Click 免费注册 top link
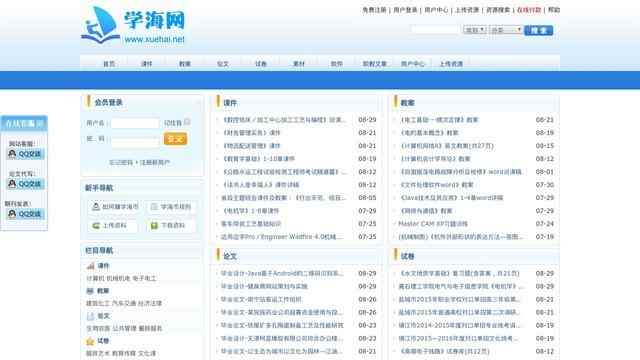 pyautogui.click(x=374, y=10)
